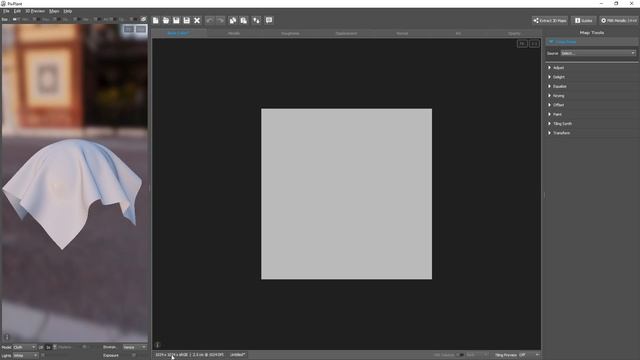Open the Help menu
Screen dimensions: 640x360
point(68,11)
